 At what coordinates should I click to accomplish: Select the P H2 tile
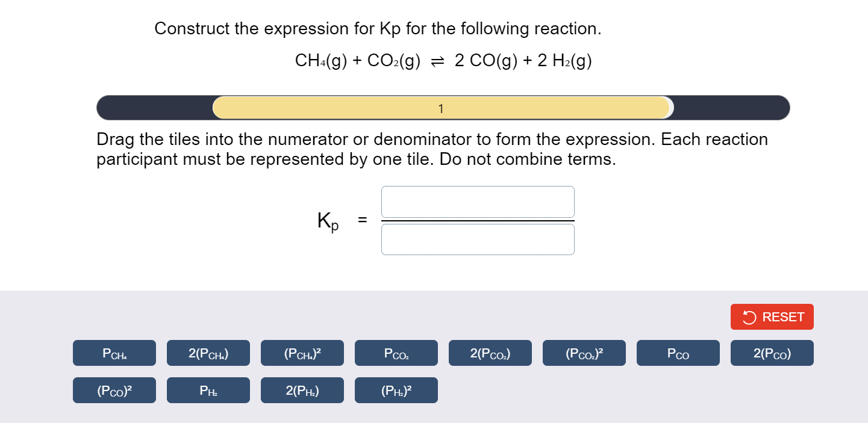pos(208,390)
